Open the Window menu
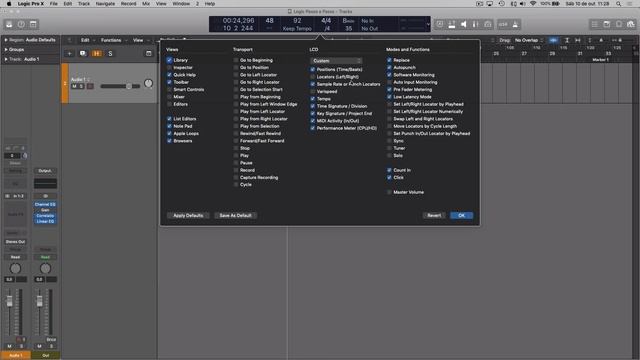The width and height of the screenshot is (640, 360). (181, 4)
